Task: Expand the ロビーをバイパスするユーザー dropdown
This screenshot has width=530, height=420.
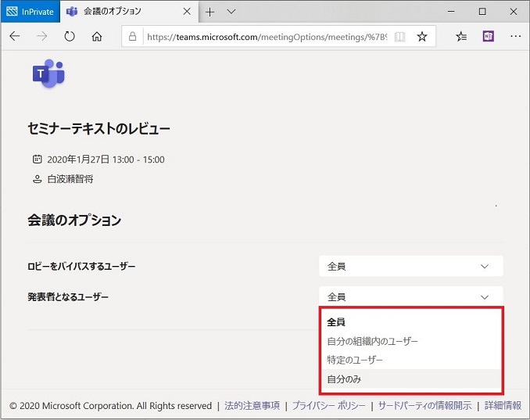Action: tap(410, 267)
